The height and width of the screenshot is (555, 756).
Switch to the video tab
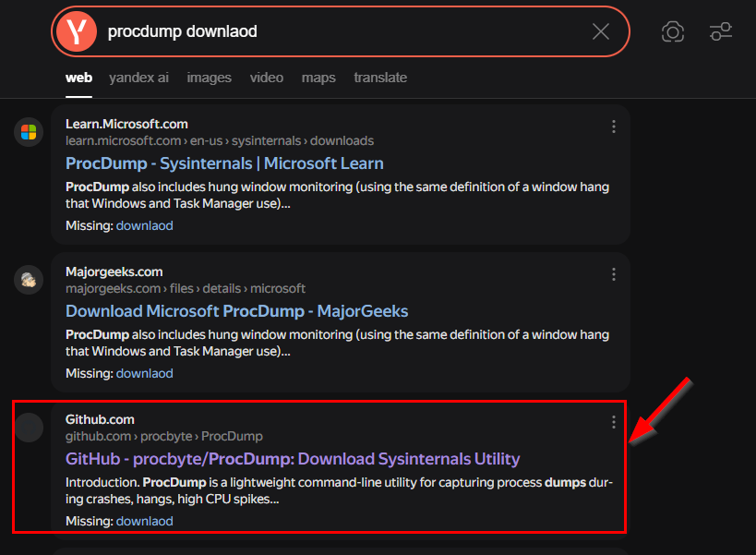coord(266,78)
